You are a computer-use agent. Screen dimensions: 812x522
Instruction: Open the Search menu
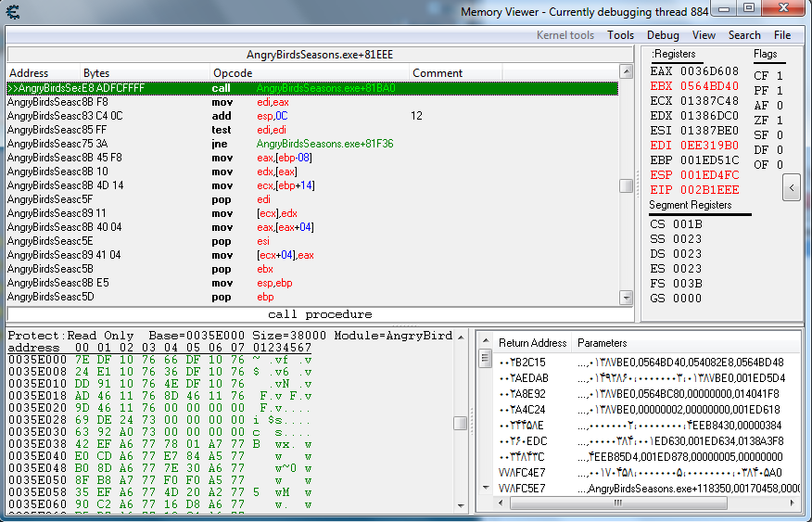tap(744, 35)
